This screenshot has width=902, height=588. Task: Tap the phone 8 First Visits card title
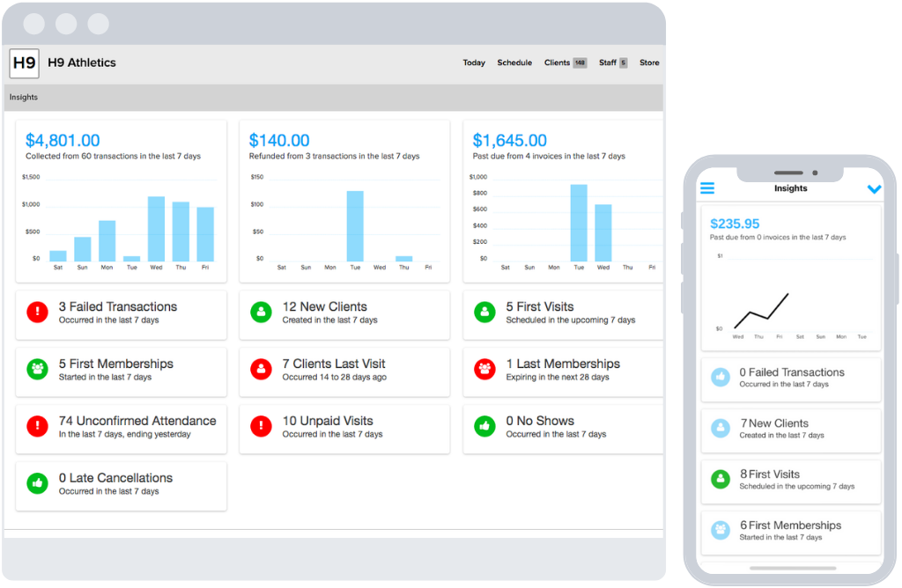(770, 474)
